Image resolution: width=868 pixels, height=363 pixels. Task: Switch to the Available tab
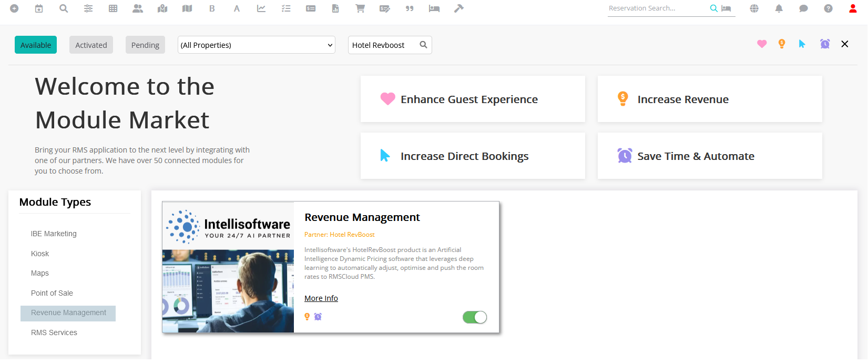tap(36, 45)
